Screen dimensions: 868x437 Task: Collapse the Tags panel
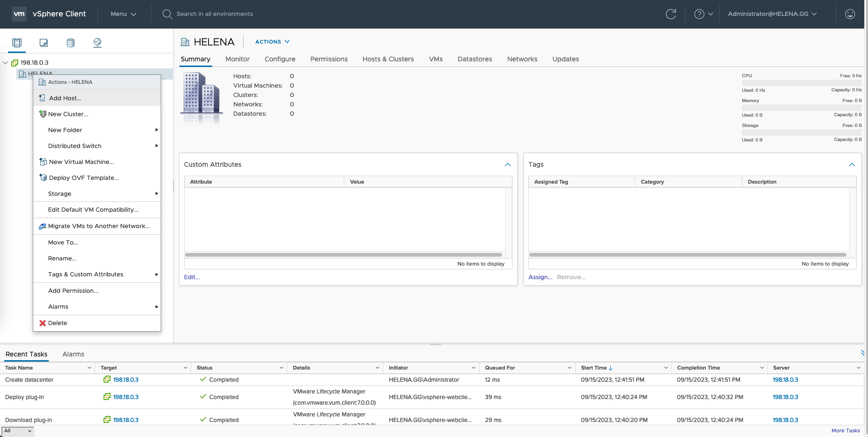click(x=852, y=164)
